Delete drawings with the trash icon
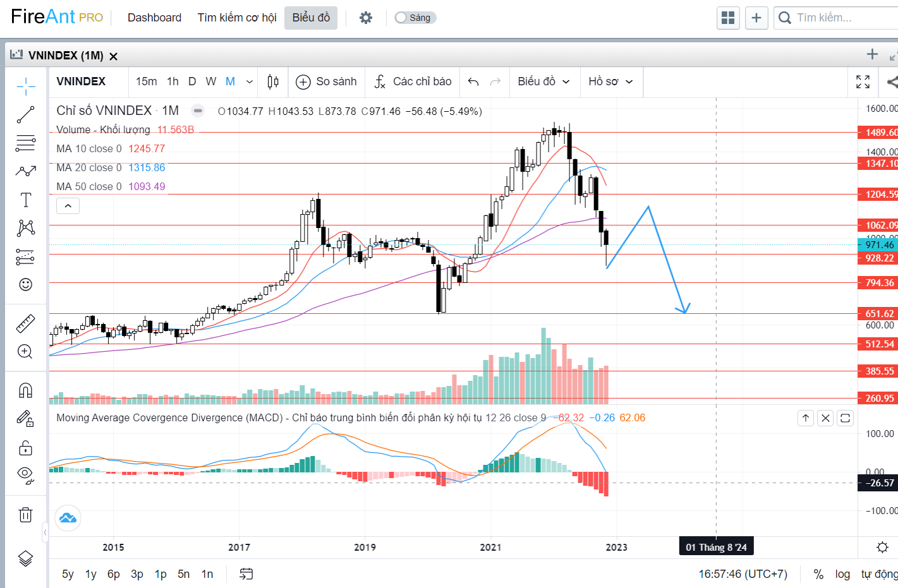The width and height of the screenshot is (898, 588). tap(25, 515)
